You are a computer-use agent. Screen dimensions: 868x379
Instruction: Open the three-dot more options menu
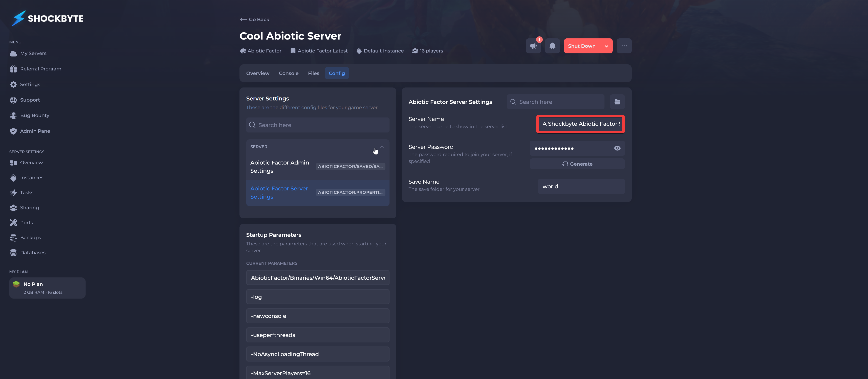(624, 46)
